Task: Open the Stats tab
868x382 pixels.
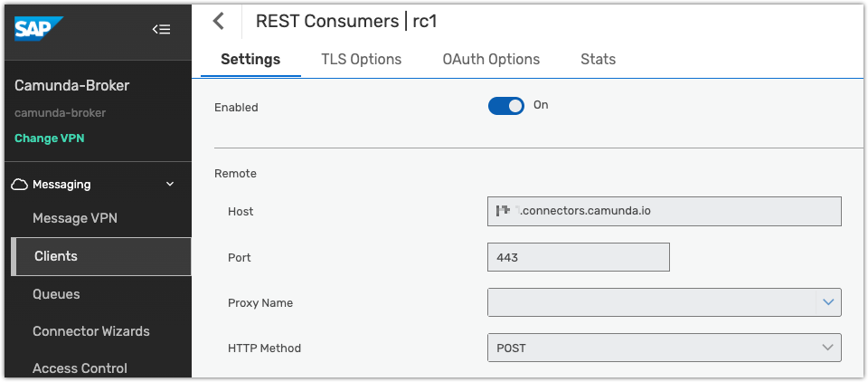Action: [598, 59]
